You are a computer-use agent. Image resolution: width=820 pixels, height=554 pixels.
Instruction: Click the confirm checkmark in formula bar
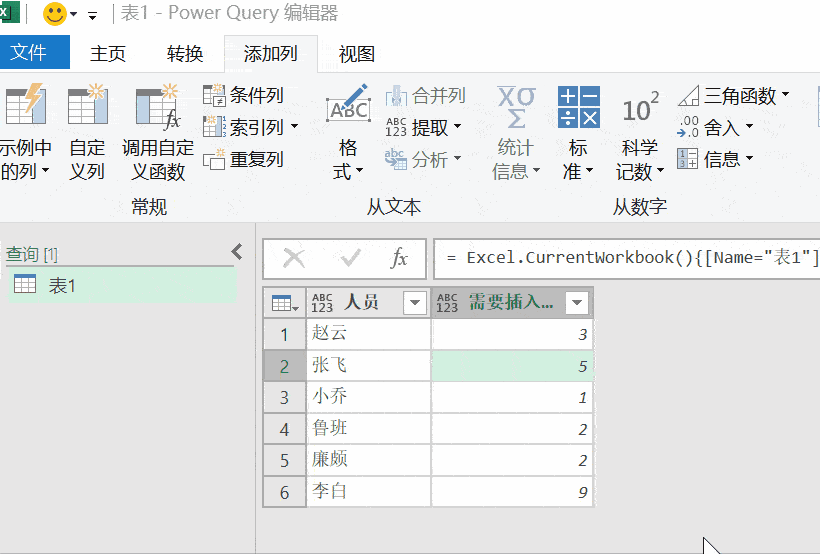pos(350,257)
